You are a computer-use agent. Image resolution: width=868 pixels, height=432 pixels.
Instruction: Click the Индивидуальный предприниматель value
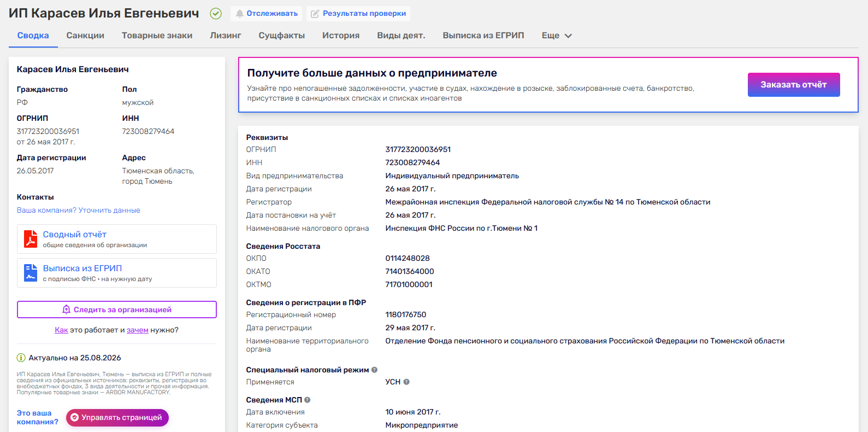(452, 176)
